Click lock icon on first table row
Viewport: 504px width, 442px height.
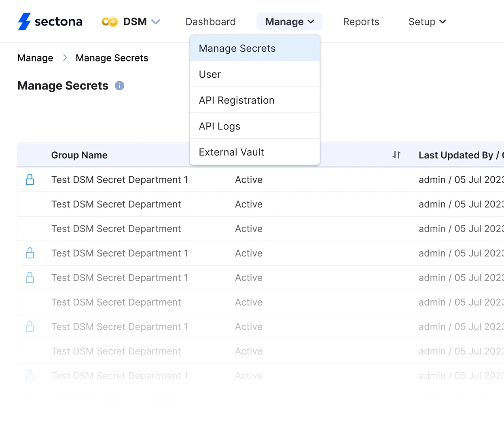(30, 180)
